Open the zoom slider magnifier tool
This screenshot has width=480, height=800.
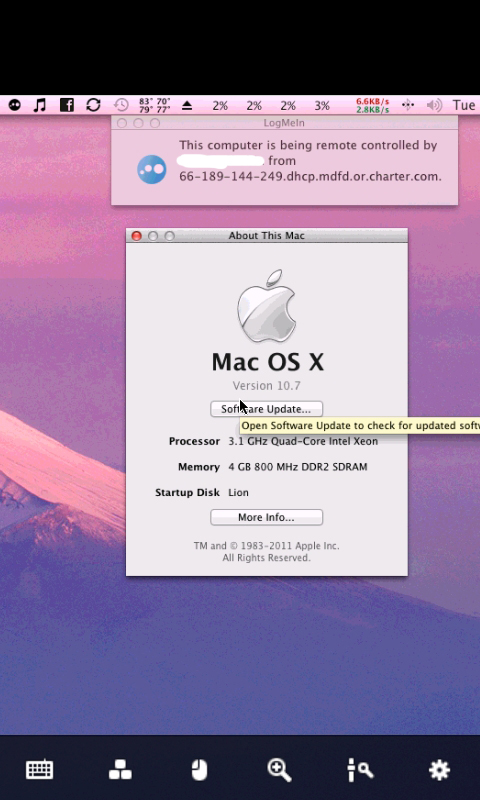click(360, 769)
